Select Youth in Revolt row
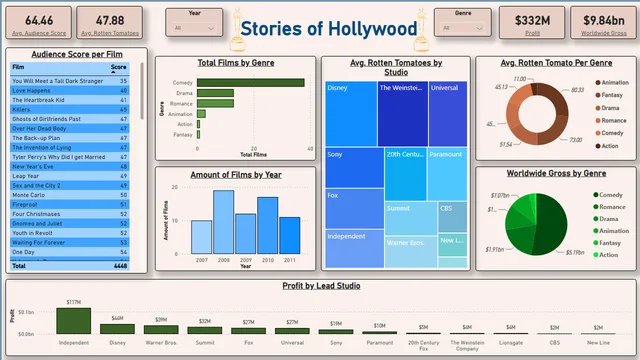The height and width of the screenshot is (360, 640). point(69,233)
